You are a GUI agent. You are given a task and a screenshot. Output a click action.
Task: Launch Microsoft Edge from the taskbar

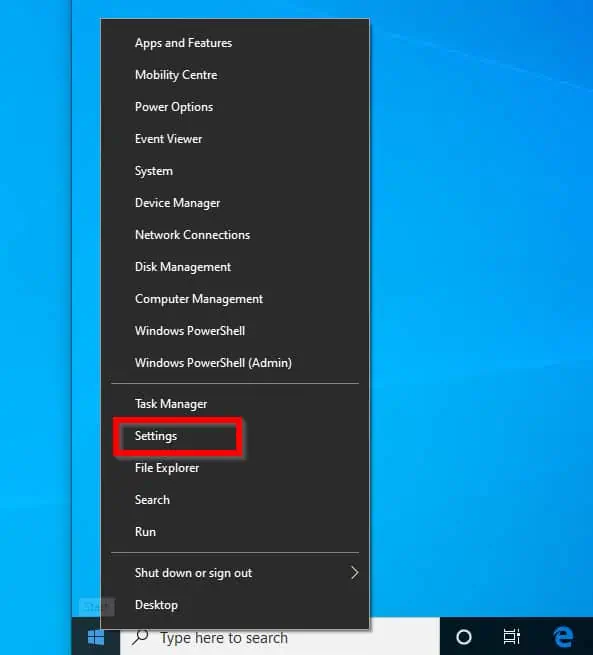pyautogui.click(x=563, y=637)
